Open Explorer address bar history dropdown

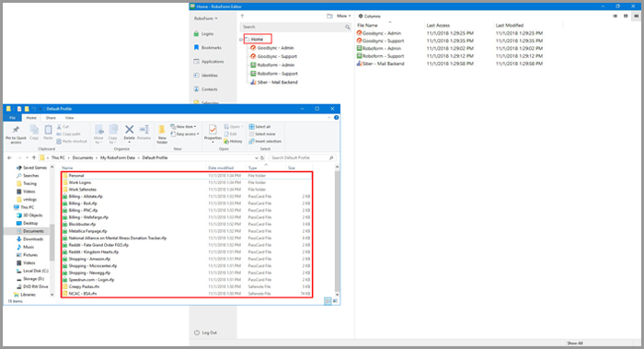(257, 157)
